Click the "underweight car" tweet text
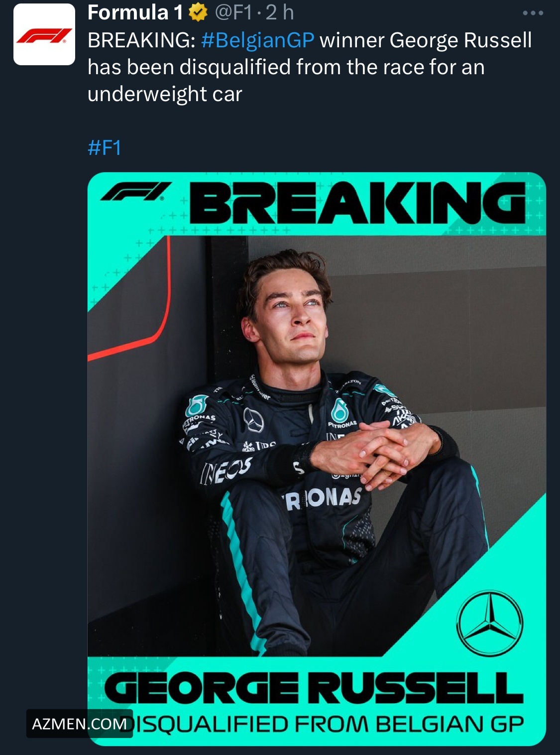This screenshot has width=560, height=755. point(165,94)
